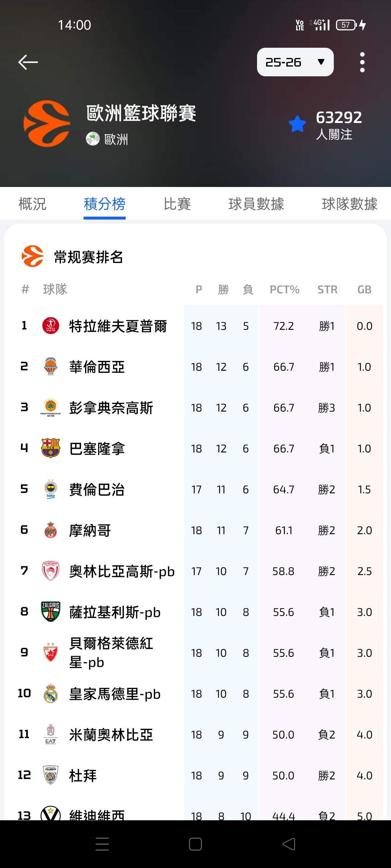Open the 比賽 tab

177,204
